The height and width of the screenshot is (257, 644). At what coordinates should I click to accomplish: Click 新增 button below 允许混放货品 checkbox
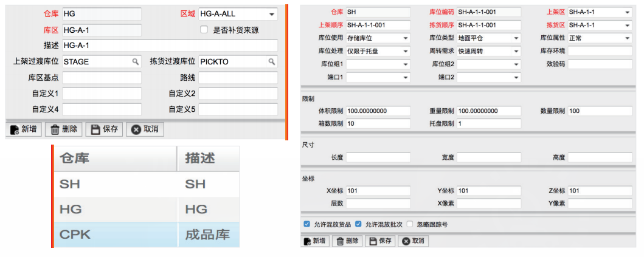(x=315, y=241)
